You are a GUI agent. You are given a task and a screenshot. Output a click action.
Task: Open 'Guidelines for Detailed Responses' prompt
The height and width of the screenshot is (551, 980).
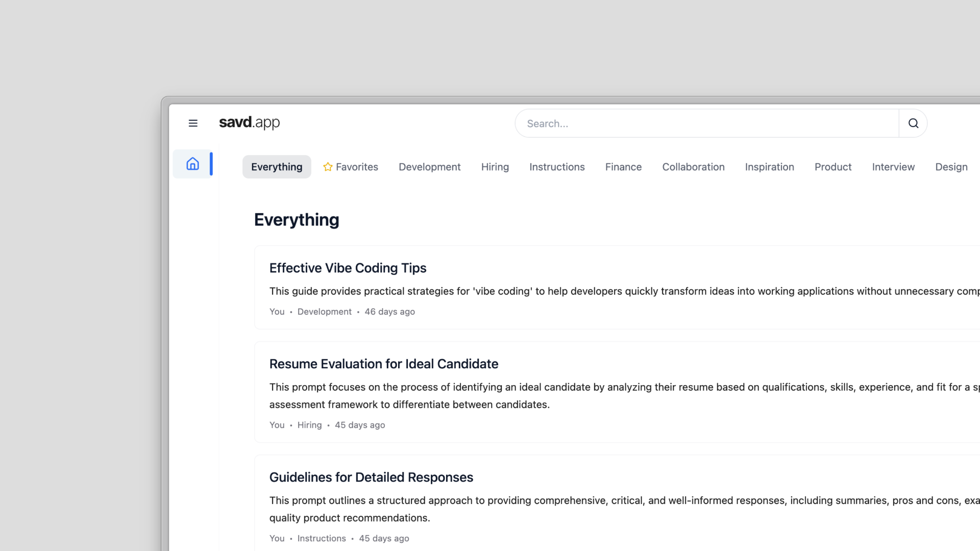pos(371,477)
